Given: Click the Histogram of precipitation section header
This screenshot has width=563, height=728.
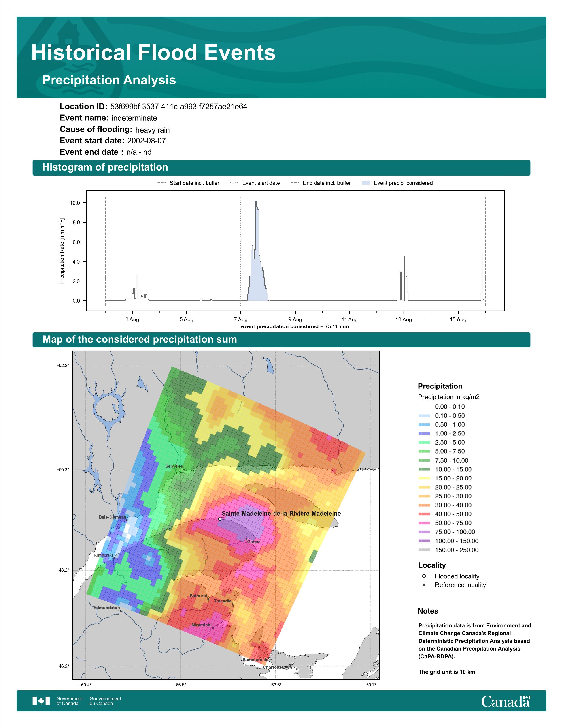Looking at the screenshot, I should pyautogui.click(x=281, y=168).
